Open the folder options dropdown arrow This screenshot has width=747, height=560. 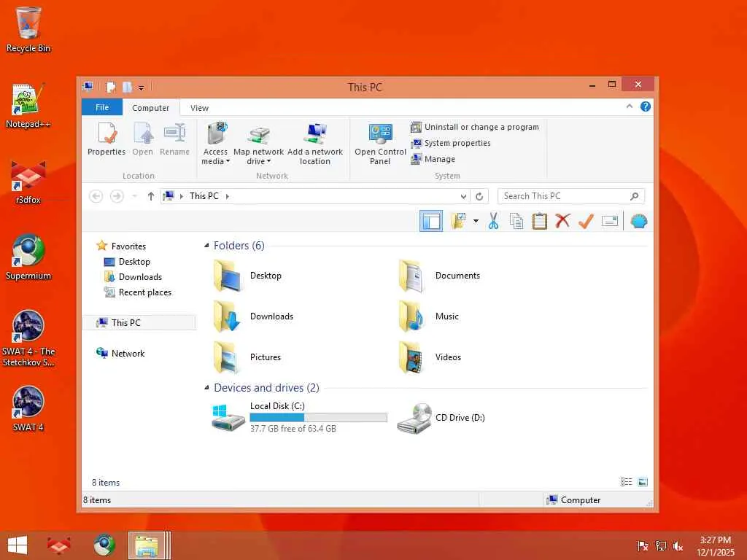pyautogui.click(x=476, y=221)
